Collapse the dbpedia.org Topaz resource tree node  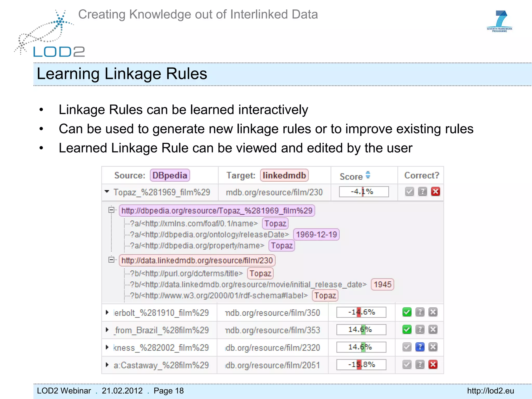pyautogui.click(x=111, y=210)
